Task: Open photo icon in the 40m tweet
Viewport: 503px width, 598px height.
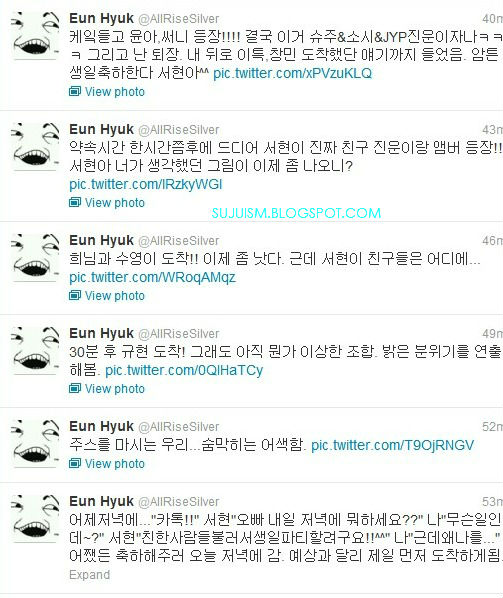Action: point(75,92)
